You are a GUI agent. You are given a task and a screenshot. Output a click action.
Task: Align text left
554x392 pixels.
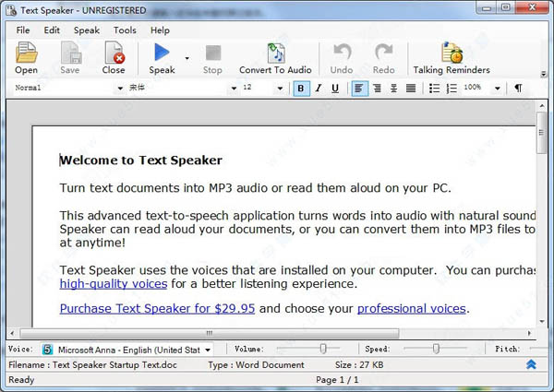click(x=359, y=89)
